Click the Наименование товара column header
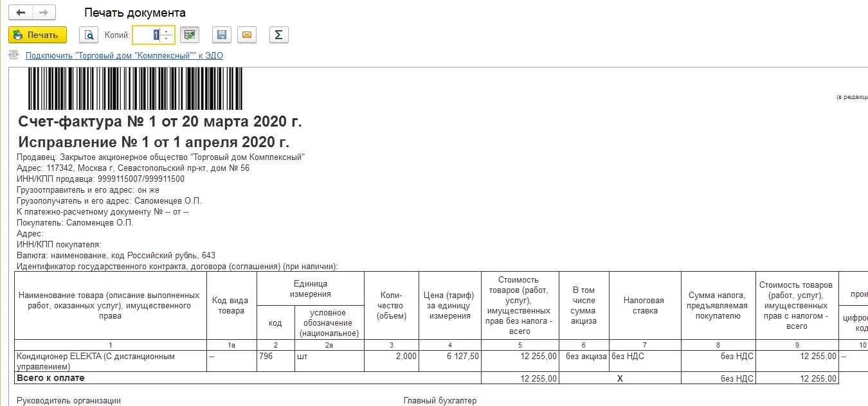868x406 pixels. (x=111, y=305)
